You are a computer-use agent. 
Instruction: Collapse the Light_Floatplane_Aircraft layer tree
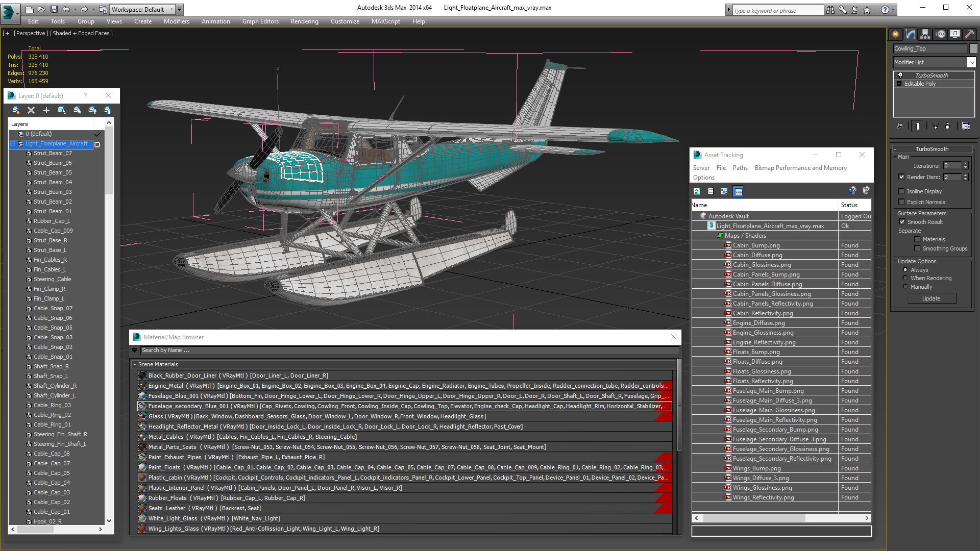(13, 144)
